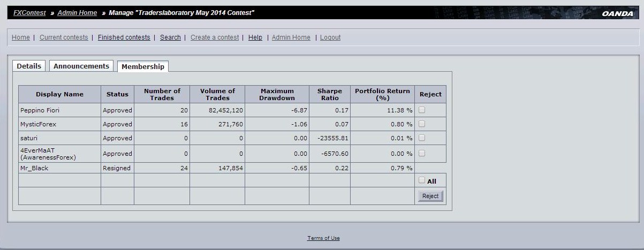Switch to the Details tab
This screenshot has height=250, width=644.
[29, 66]
